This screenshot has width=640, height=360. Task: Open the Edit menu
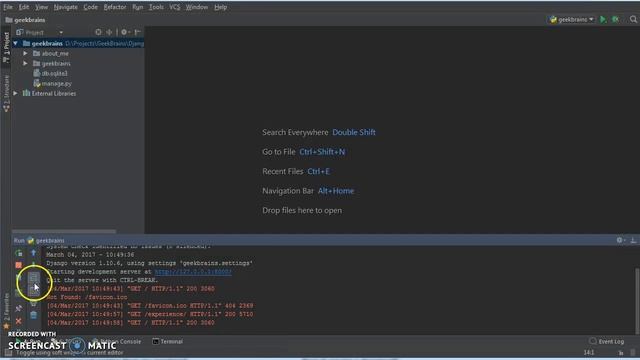coord(24,7)
